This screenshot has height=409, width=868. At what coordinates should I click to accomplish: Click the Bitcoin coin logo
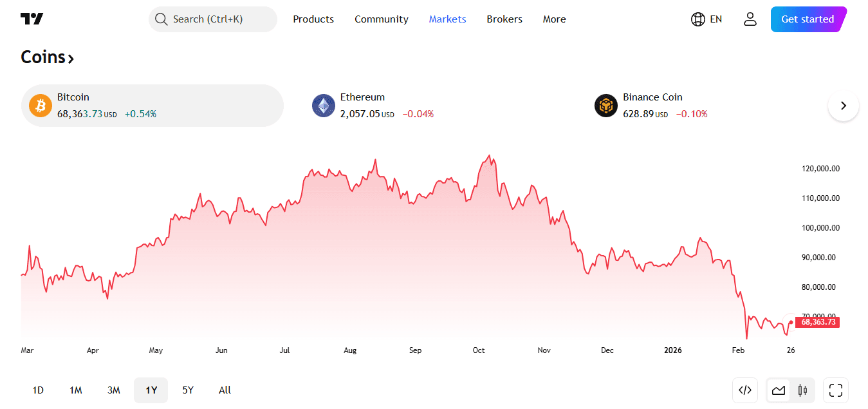pyautogui.click(x=41, y=106)
